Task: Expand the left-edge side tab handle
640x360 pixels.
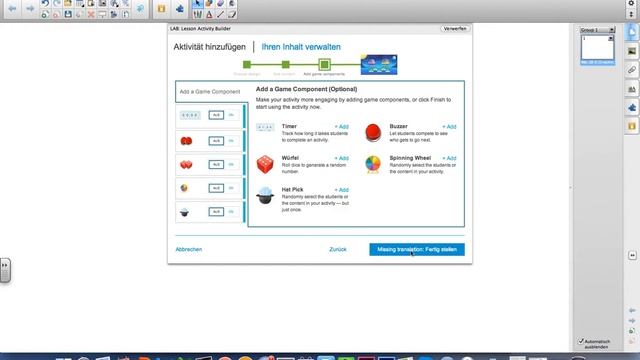Action: point(5,270)
